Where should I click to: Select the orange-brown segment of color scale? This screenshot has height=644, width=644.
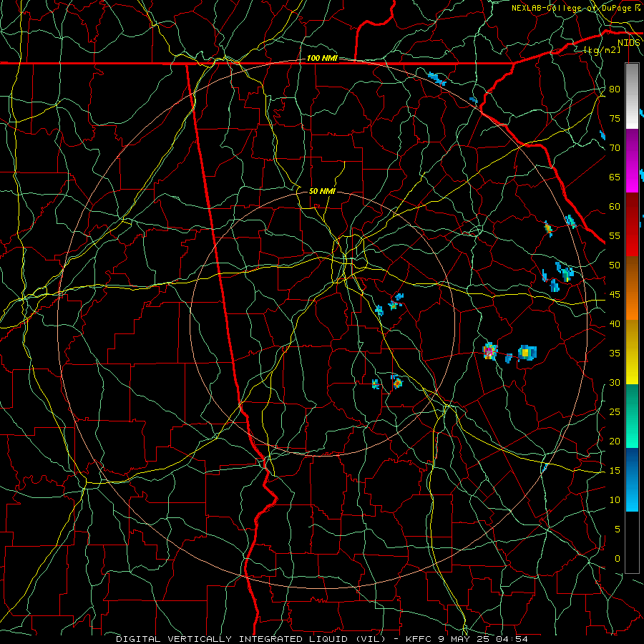632,288
